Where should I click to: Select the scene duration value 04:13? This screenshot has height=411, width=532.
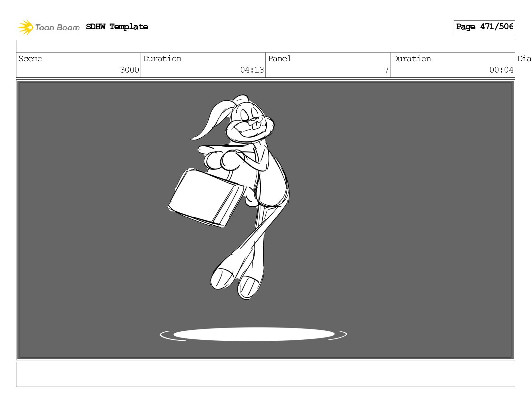(x=252, y=70)
